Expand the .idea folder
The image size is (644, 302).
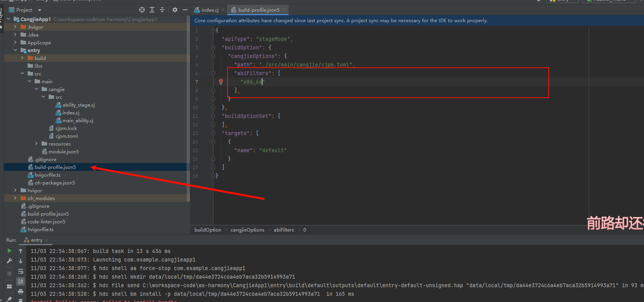(15, 35)
